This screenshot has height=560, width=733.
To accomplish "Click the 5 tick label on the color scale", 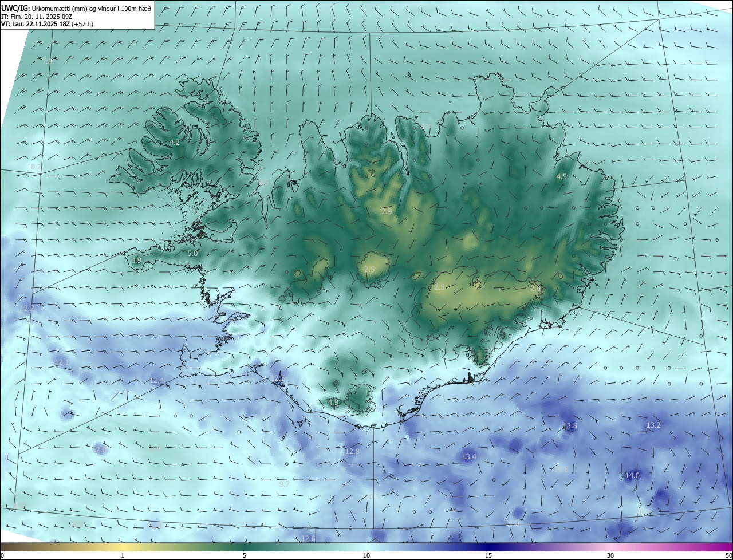I will (x=245, y=555).
